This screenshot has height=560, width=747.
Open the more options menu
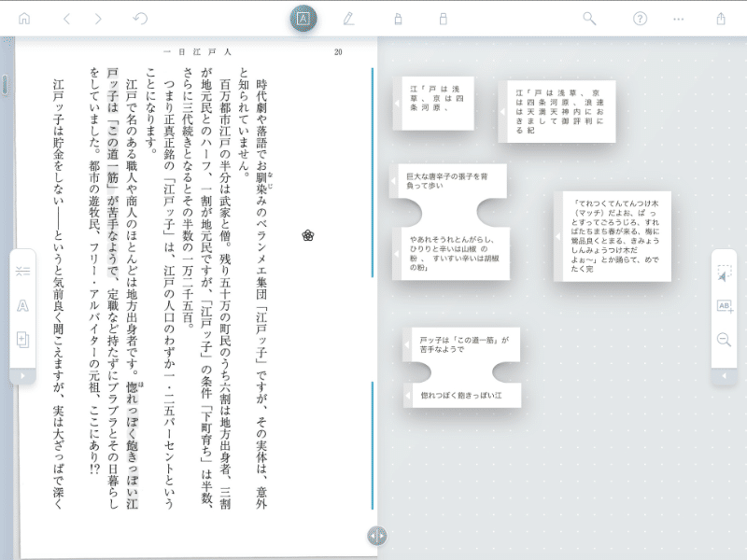pyautogui.click(x=678, y=18)
